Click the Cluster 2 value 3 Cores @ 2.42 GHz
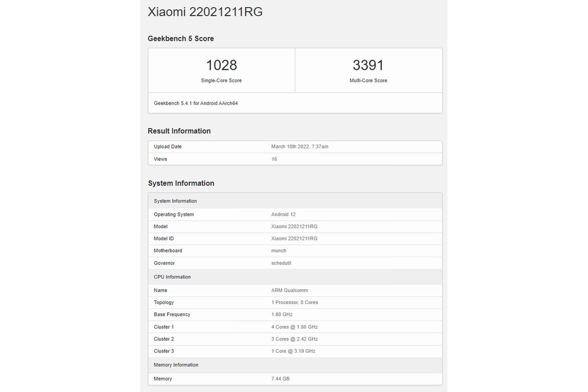This screenshot has width=588, height=392. [x=294, y=339]
